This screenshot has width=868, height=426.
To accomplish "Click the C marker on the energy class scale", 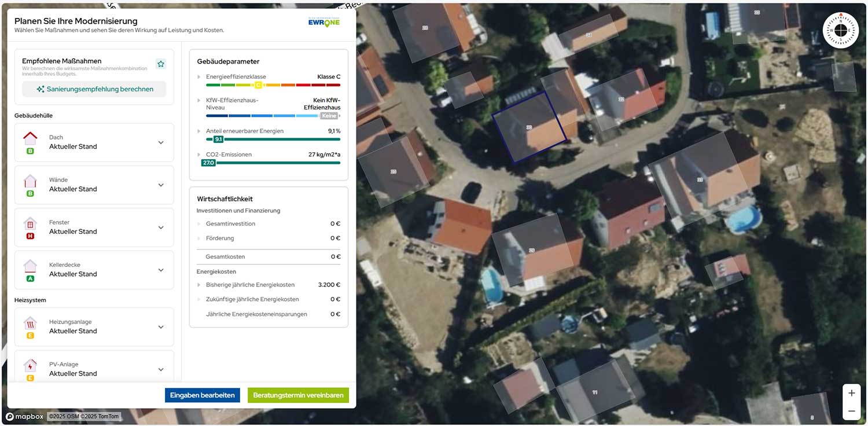I will click(x=259, y=85).
